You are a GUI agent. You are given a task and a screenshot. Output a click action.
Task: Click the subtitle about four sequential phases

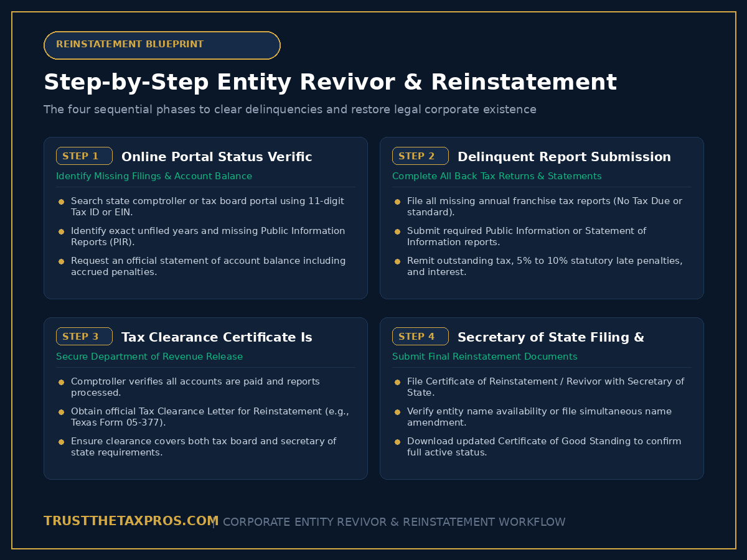click(290, 110)
